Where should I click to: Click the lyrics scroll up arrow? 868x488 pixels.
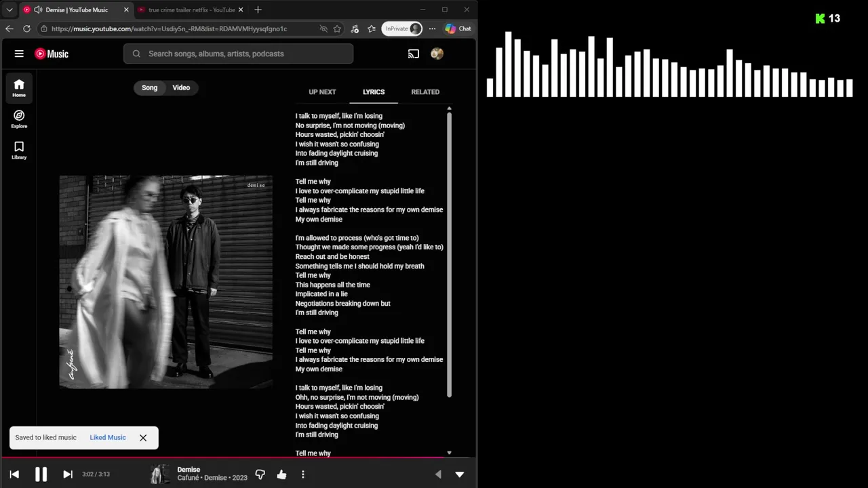click(449, 108)
